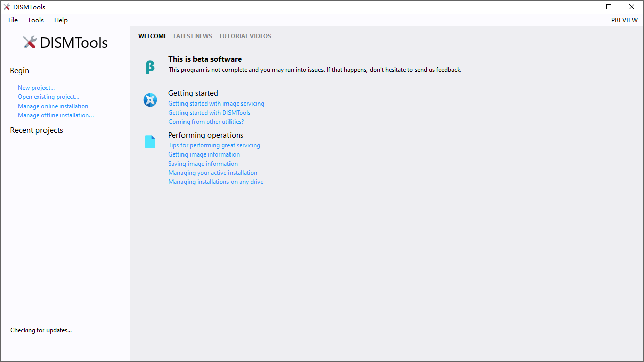Open Tips for performing great servicing
644x362 pixels.
pyautogui.click(x=214, y=145)
